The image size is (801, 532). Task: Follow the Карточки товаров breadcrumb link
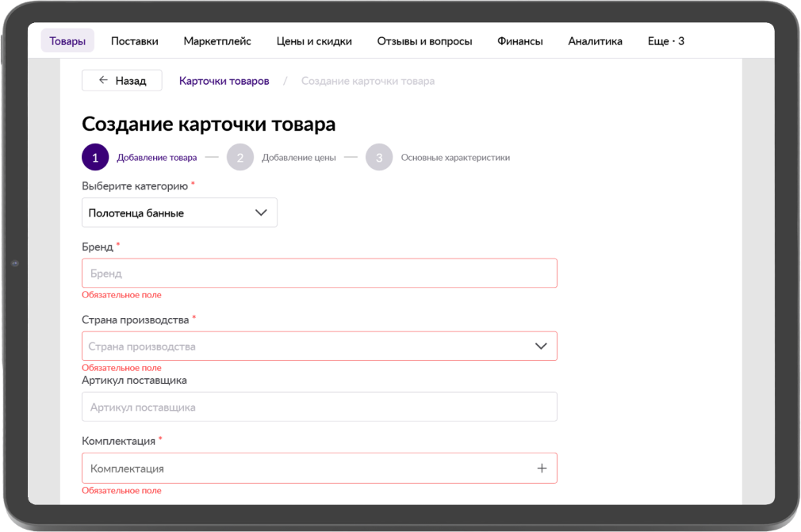click(x=224, y=81)
